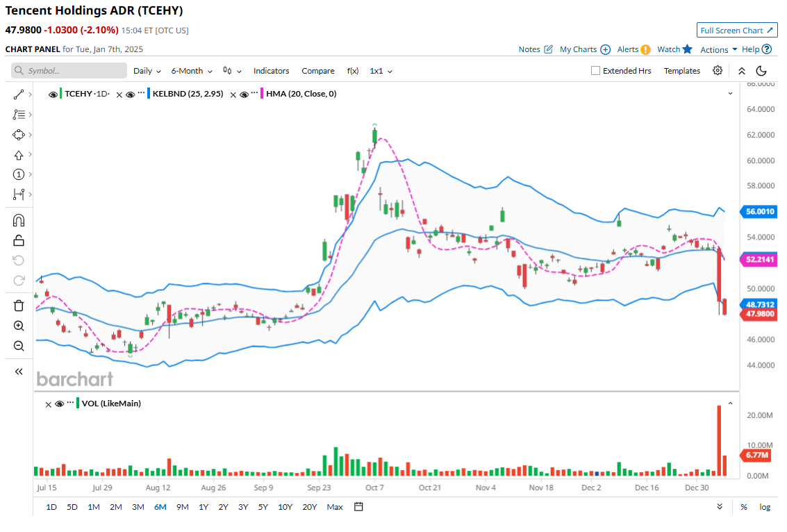Image resolution: width=787 pixels, height=532 pixels.
Task: Click the unlock drawings padlock icon
Action: coord(19,240)
